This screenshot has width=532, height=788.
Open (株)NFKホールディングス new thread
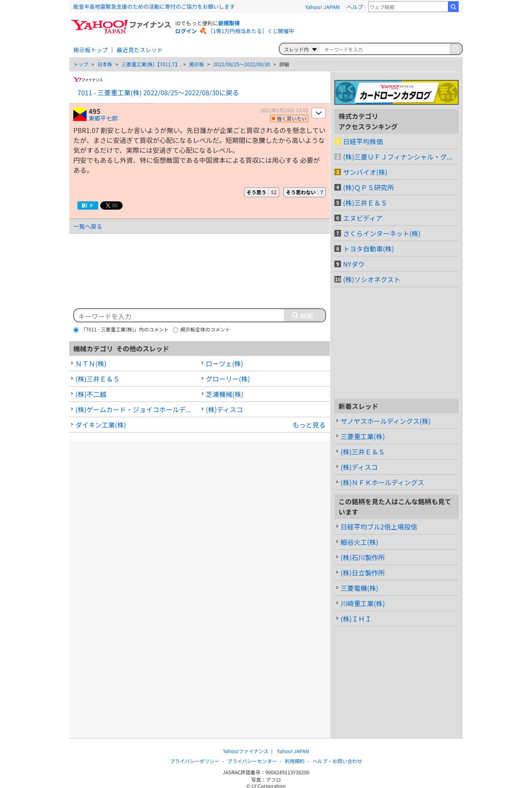pyautogui.click(x=382, y=483)
